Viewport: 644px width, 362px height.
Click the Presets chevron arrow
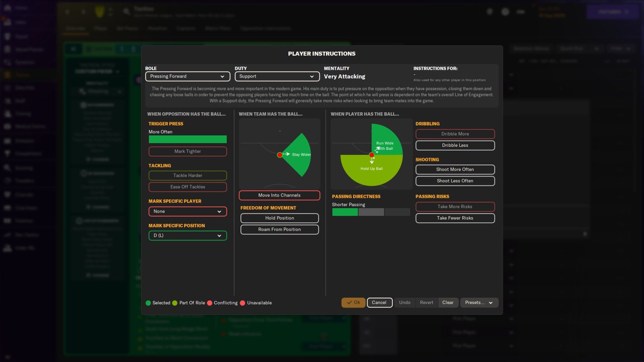point(491,303)
